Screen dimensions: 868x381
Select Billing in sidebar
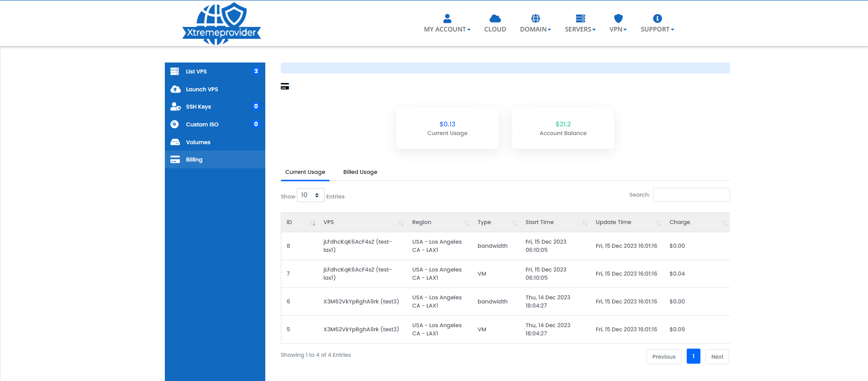[x=215, y=160]
